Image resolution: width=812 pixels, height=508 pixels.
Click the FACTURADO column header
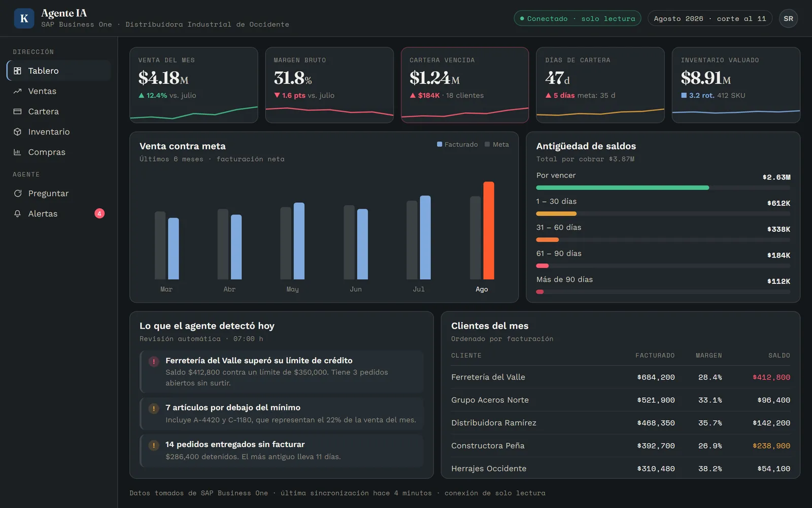click(x=655, y=355)
